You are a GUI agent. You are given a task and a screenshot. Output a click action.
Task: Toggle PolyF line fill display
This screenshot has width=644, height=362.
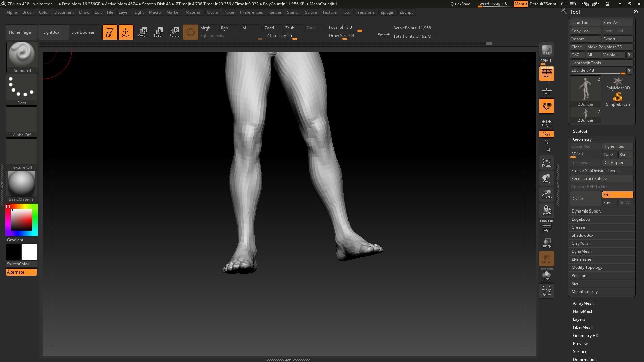click(x=546, y=226)
